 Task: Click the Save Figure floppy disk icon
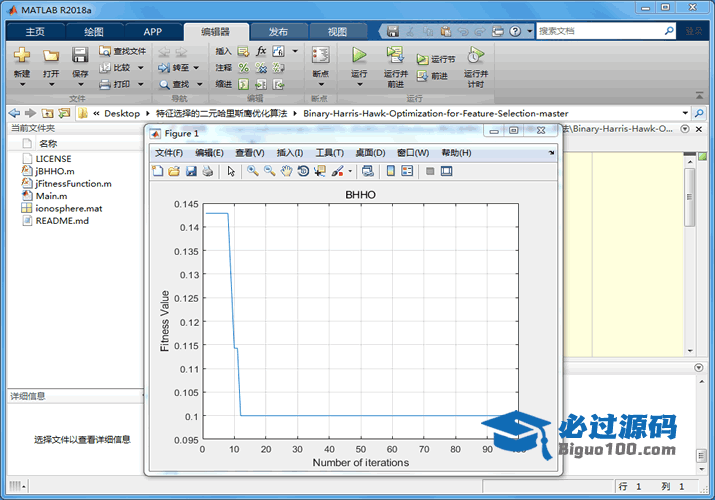coord(190,171)
